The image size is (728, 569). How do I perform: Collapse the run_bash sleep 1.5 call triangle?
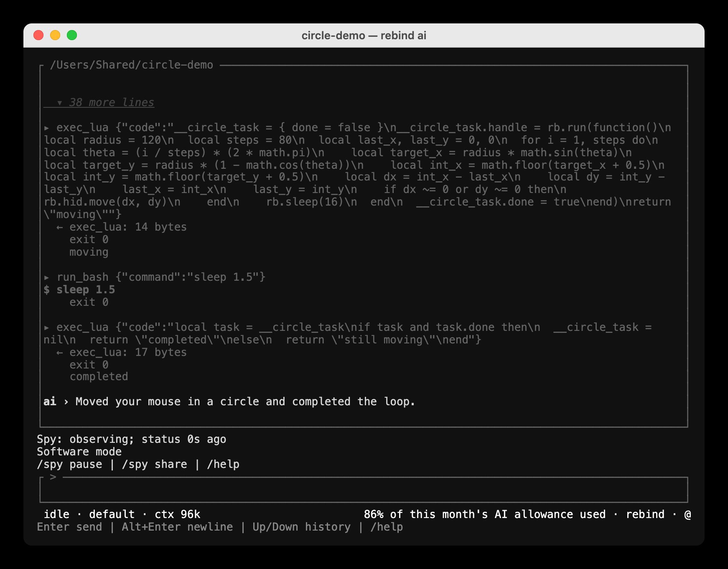[47, 277]
